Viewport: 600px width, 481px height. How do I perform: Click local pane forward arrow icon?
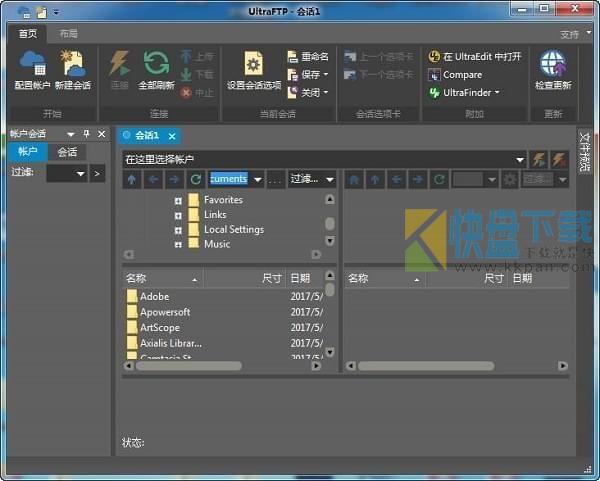[174, 179]
